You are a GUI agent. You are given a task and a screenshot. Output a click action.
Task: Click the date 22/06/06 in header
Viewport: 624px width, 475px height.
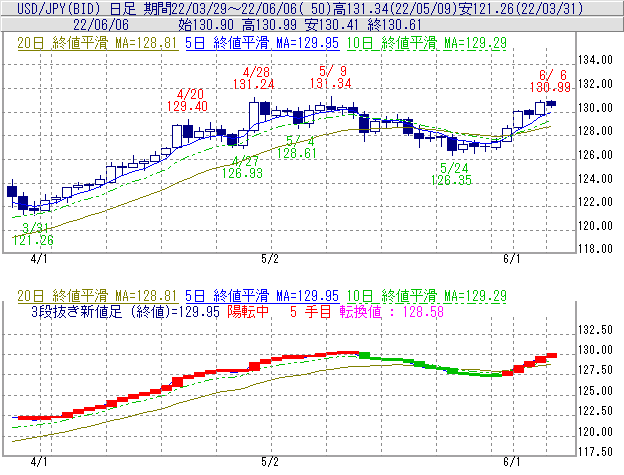tap(101, 25)
